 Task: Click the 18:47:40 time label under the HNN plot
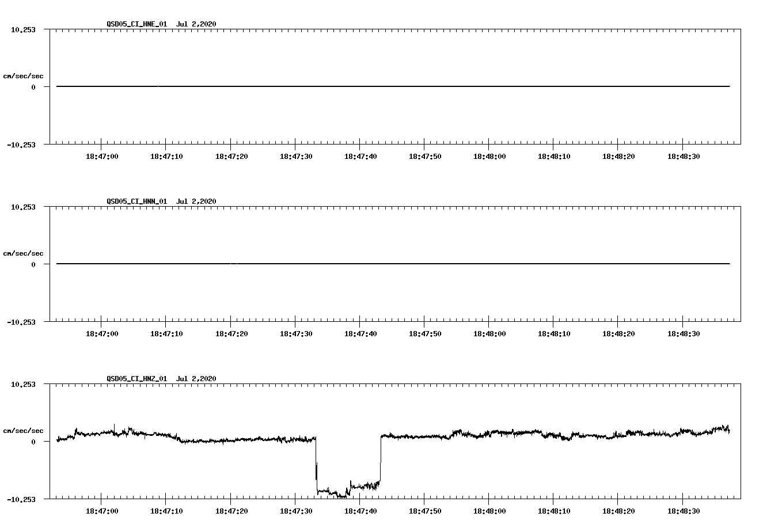point(360,334)
